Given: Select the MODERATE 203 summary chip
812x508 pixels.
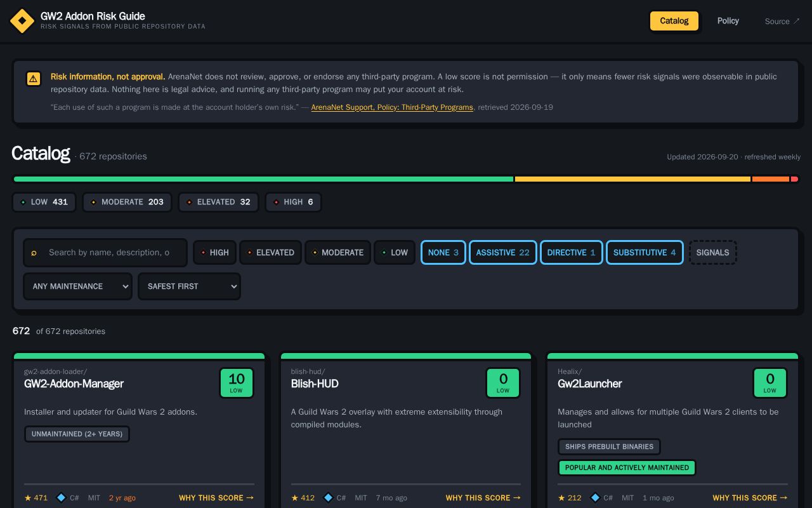Looking at the screenshot, I should point(127,202).
